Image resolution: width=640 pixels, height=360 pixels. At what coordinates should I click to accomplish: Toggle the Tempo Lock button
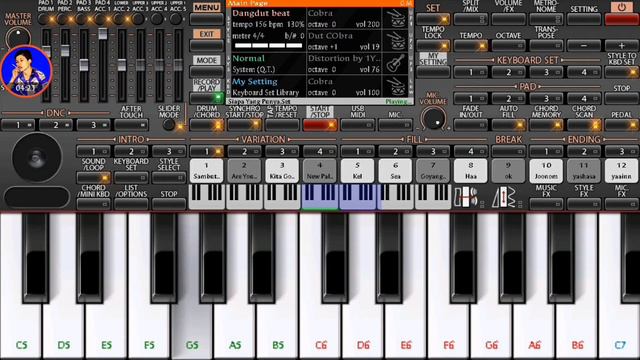pyautogui.click(x=433, y=45)
